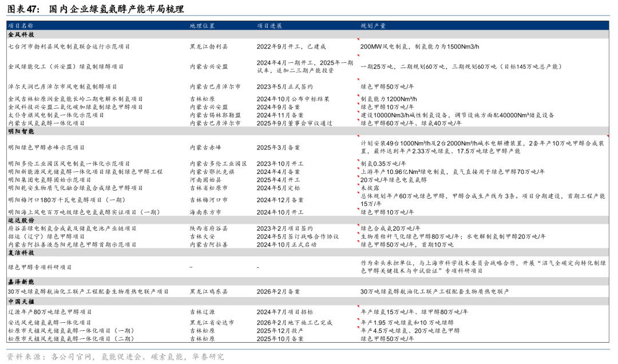Click the '2026年2月备案' progress cell
Viewport: 618px width, 364px height.
click(278, 291)
